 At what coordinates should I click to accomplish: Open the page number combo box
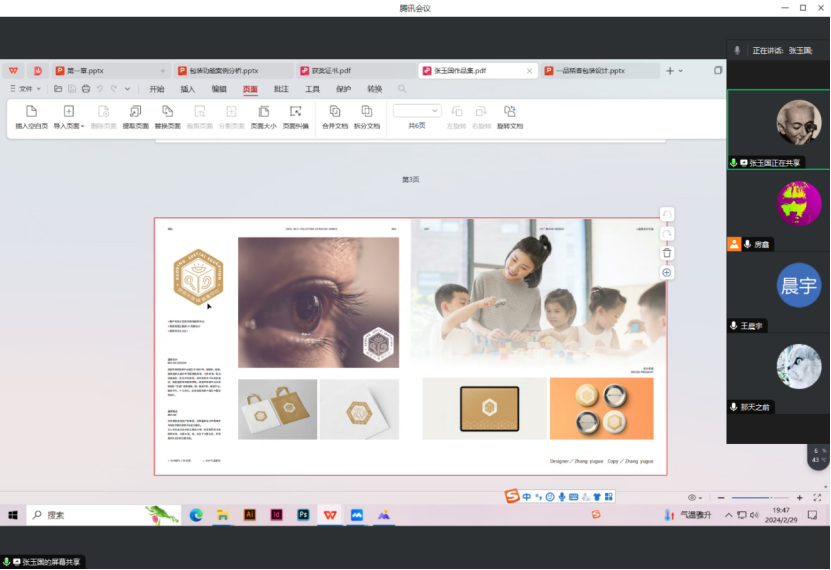(417, 111)
